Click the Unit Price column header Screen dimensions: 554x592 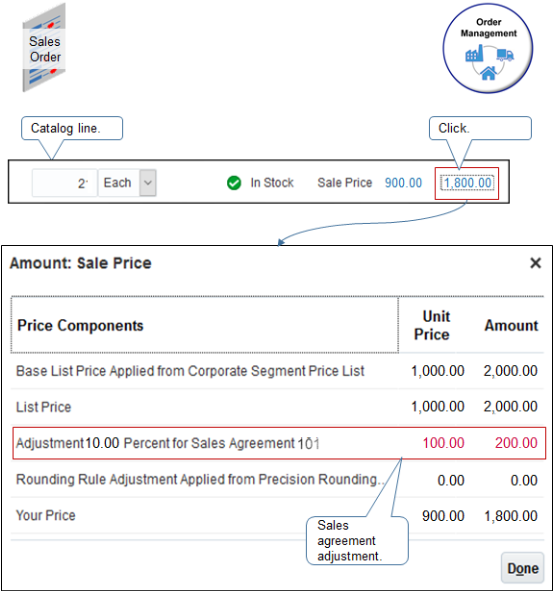432,325
